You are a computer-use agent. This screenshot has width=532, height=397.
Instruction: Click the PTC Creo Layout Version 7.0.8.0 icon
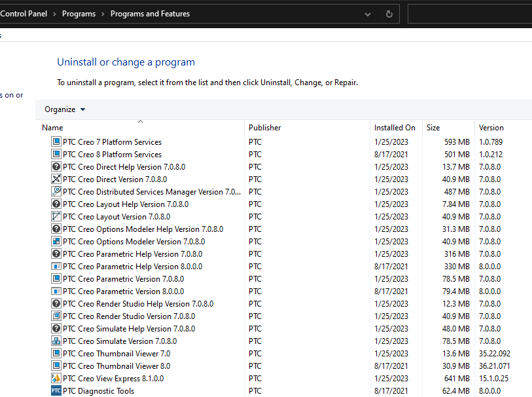coord(56,217)
